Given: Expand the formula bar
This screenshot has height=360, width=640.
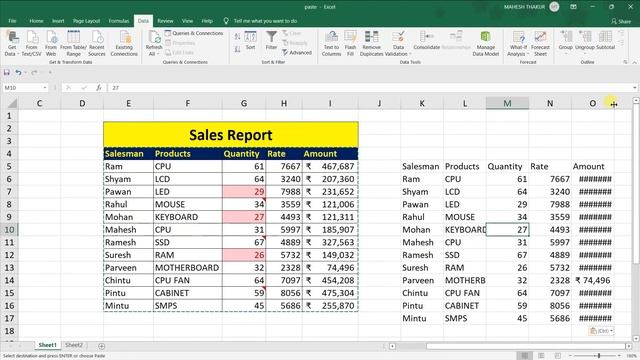Looking at the screenshot, I should pyautogui.click(x=635, y=88).
